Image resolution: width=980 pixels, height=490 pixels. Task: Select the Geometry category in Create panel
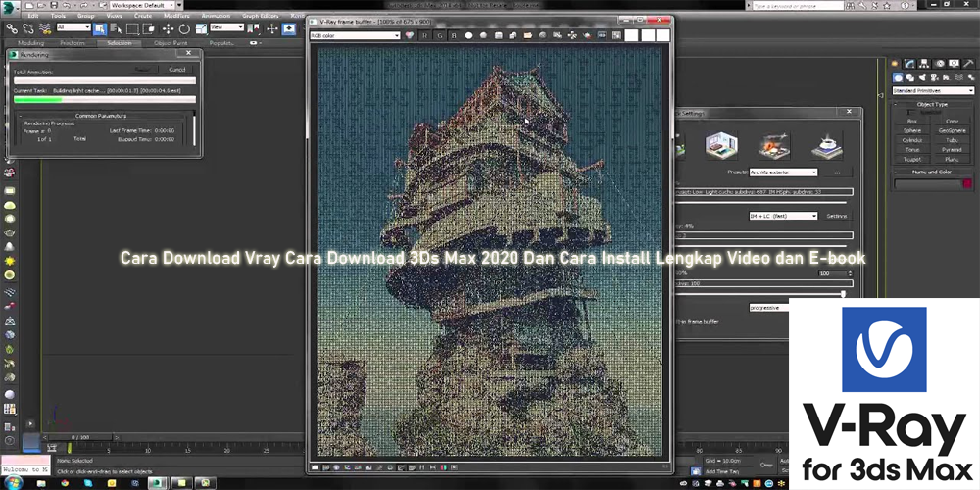coord(898,78)
